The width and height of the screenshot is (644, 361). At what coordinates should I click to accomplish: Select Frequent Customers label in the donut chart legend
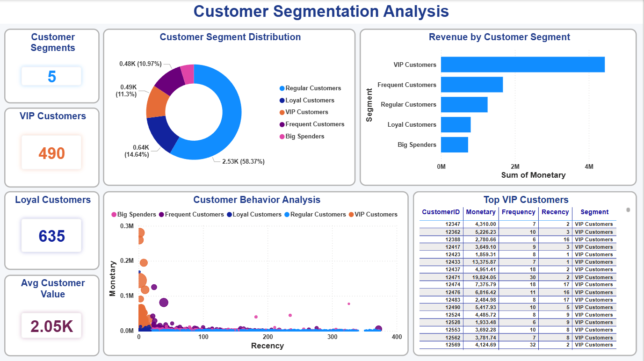[315, 124]
